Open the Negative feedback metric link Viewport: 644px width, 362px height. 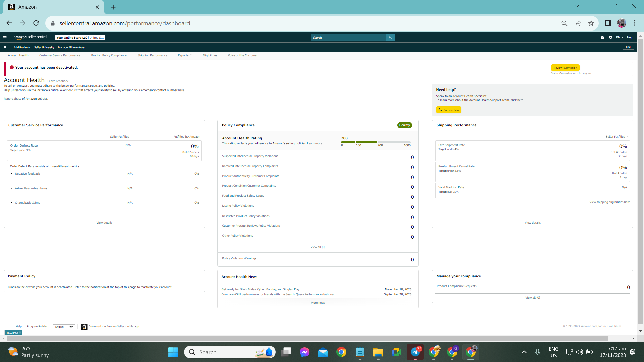pos(27,174)
